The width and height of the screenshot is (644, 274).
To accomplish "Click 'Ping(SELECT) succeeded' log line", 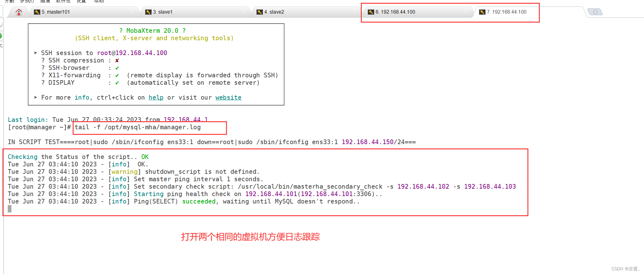I will (184, 202).
